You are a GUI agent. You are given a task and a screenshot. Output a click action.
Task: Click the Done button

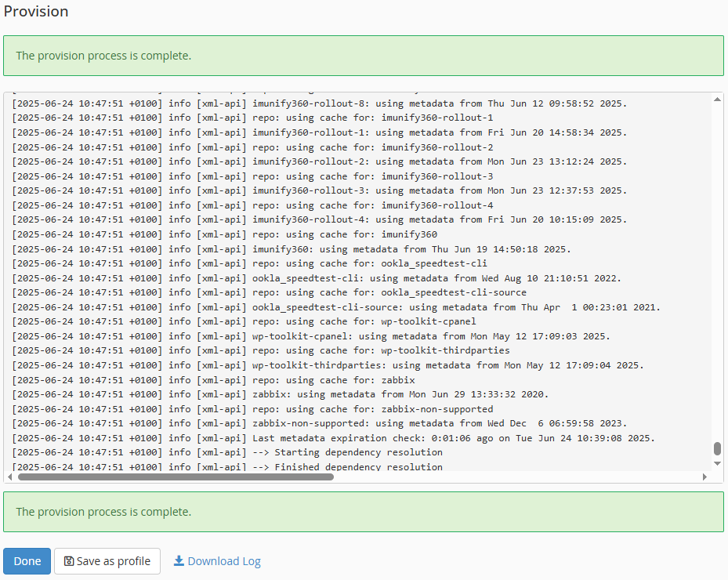point(27,561)
